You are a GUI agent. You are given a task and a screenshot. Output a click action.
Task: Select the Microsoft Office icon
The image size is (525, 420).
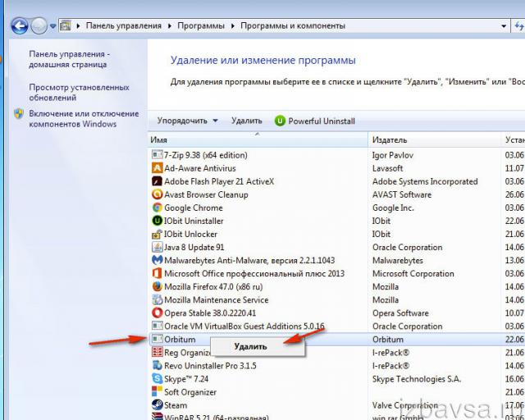point(157,273)
